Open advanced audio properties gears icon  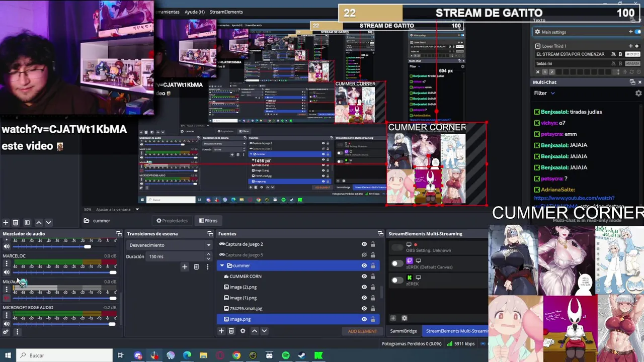coord(6,331)
